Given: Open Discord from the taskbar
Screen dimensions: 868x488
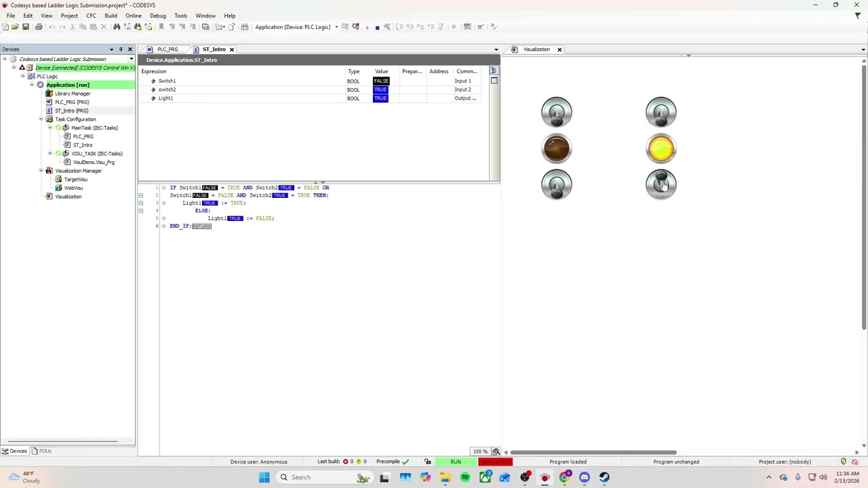Looking at the screenshot, I should (585, 477).
